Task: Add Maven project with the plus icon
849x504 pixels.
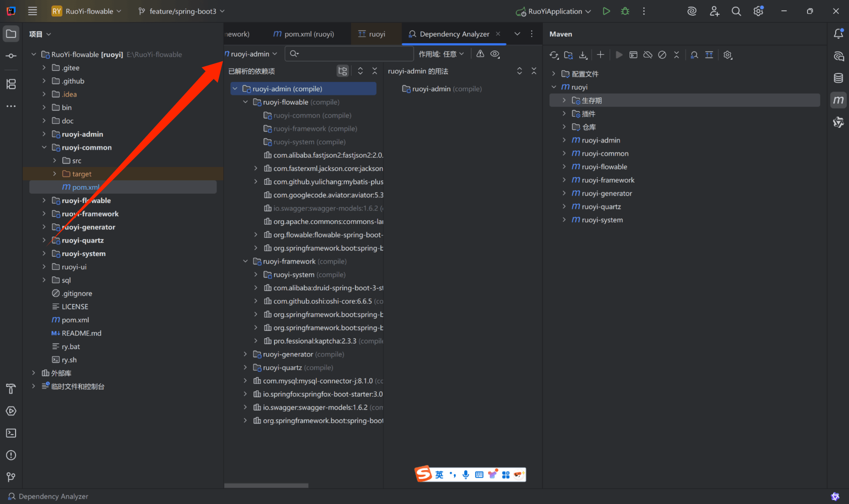Action: pyautogui.click(x=600, y=55)
